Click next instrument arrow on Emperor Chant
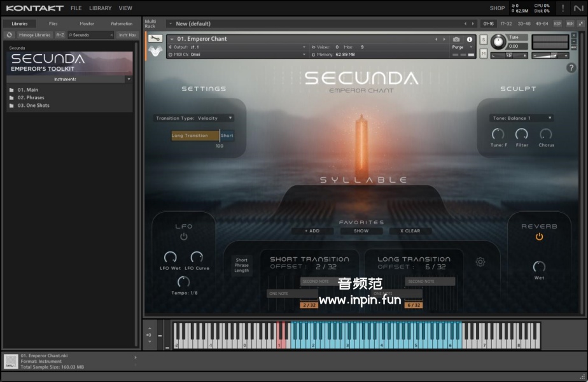 444,39
